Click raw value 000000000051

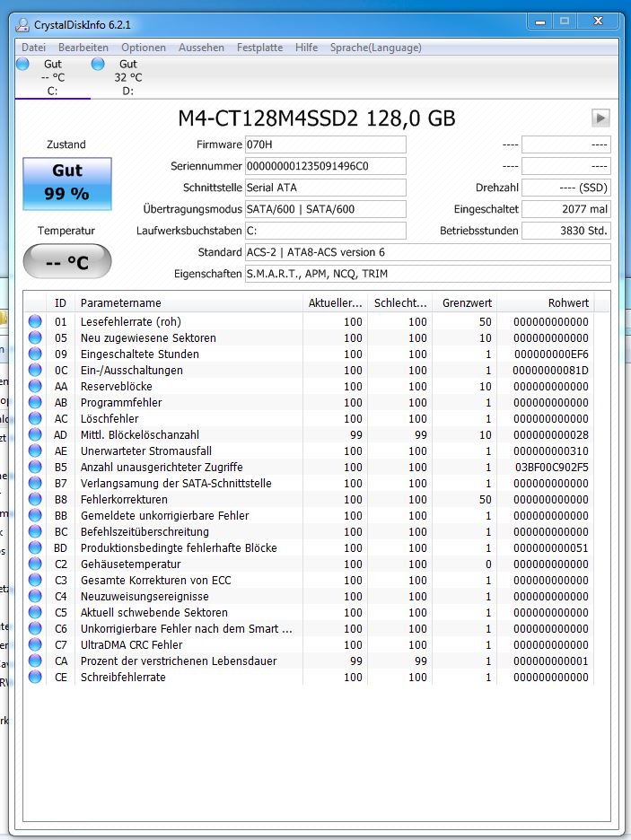[x=551, y=547]
